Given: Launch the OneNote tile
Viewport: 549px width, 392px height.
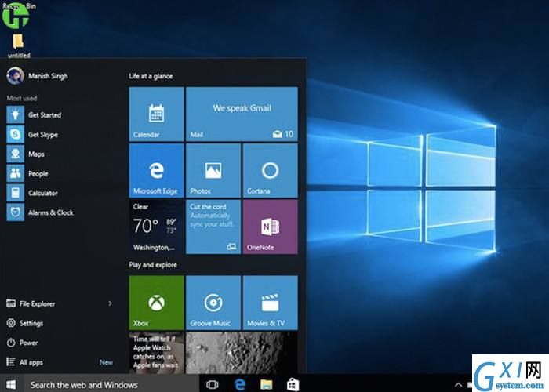Looking at the screenshot, I should coord(271,227).
